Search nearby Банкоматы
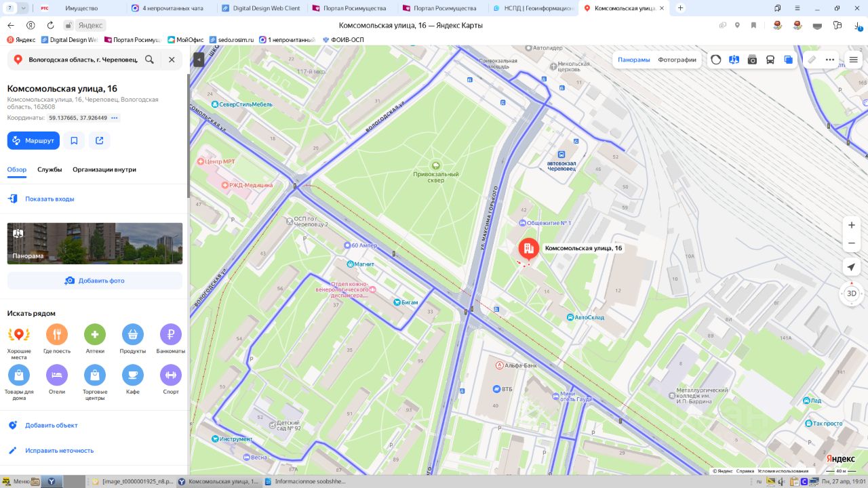Image resolution: width=868 pixels, height=488 pixels. (171, 340)
